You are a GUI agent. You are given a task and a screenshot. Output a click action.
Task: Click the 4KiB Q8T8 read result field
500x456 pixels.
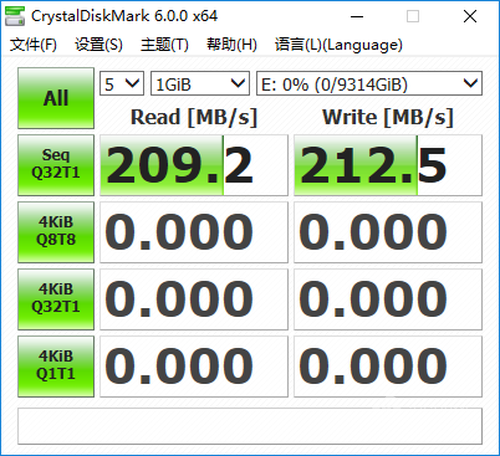click(x=194, y=232)
